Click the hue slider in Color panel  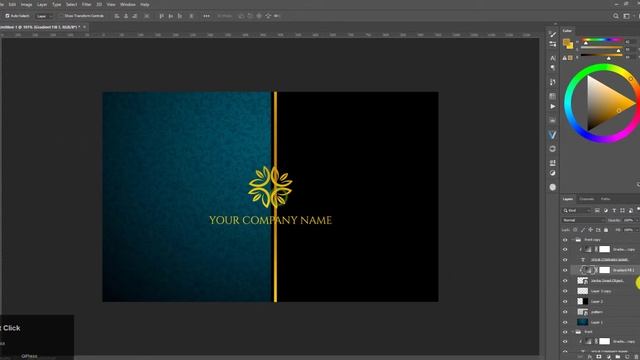[602, 40]
